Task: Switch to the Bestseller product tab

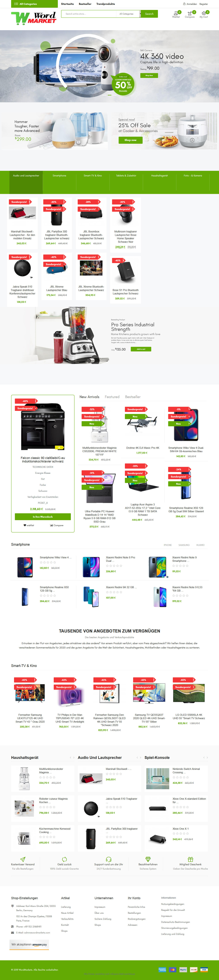Action: pyautogui.click(x=133, y=397)
